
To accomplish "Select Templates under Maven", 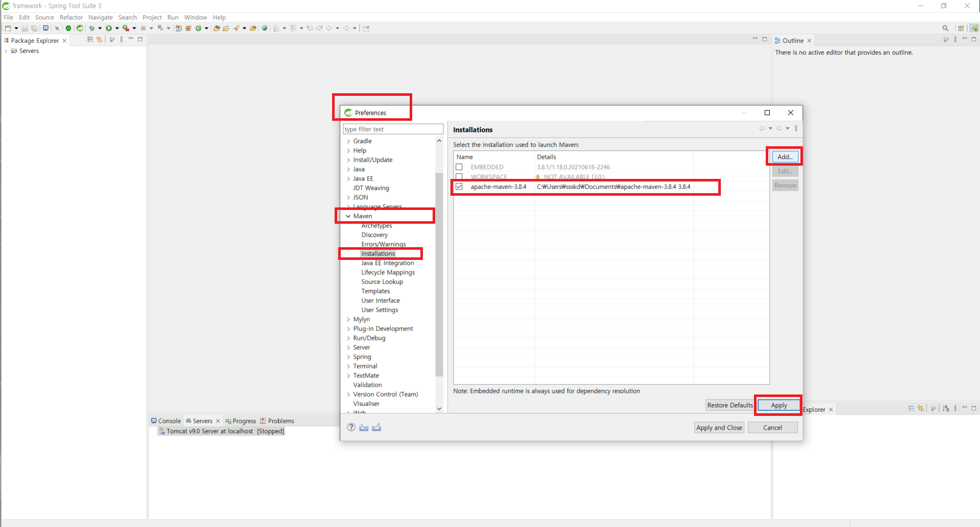I will (x=375, y=292).
